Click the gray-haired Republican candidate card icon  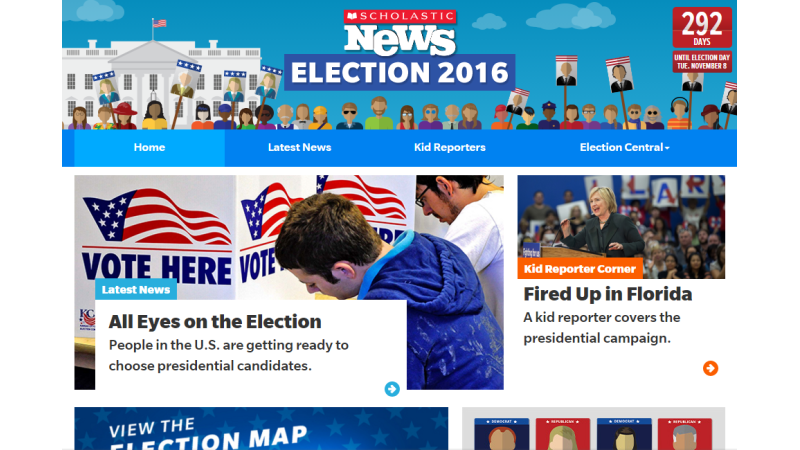tap(685, 434)
